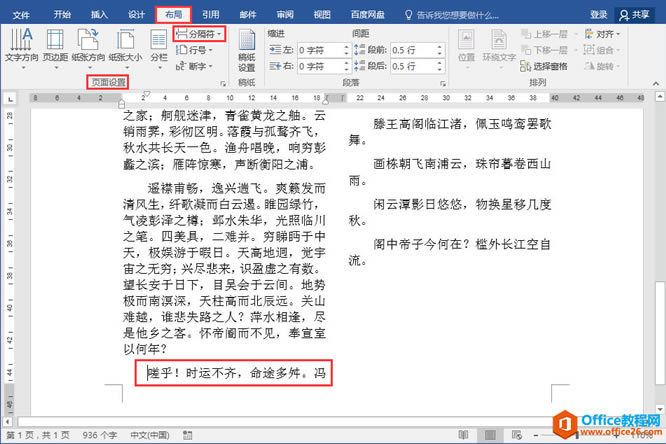Click the 第1页，共1页 page indicator
This screenshot has width=666, height=444.
click(x=38, y=435)
